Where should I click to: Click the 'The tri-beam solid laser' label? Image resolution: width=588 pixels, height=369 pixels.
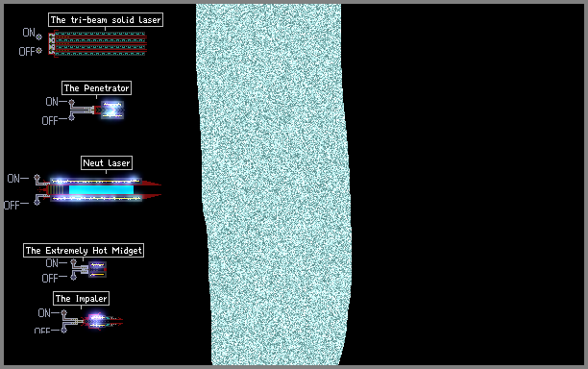point(106,20)
